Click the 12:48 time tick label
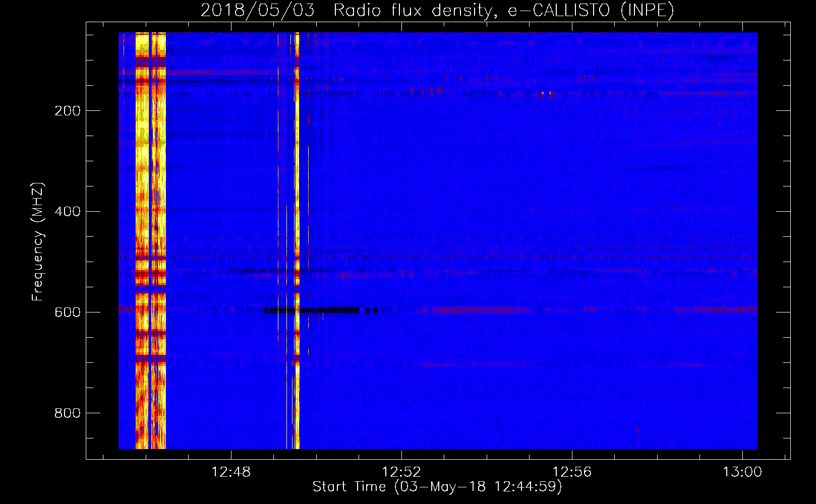This screenshot has height=504, width=816. click(x=231, y=472)
